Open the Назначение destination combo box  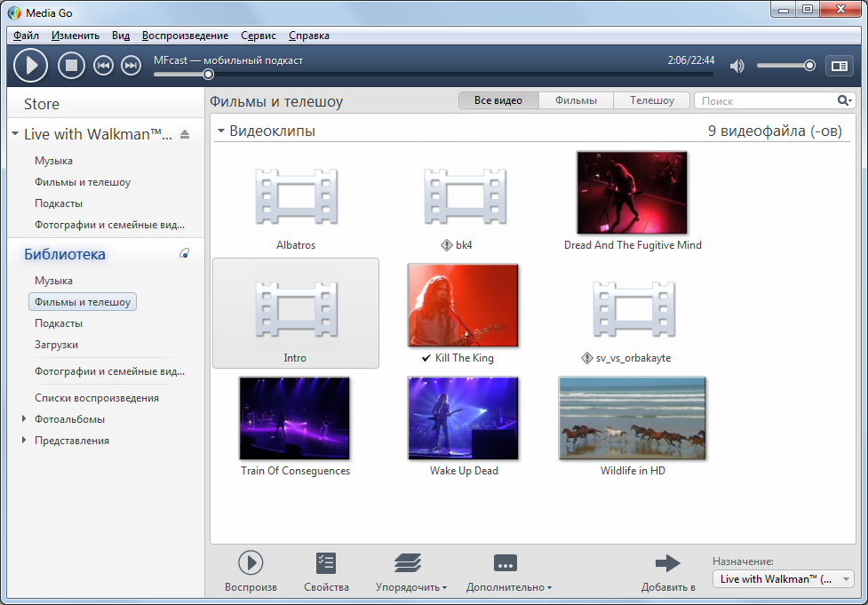[783, 579]
